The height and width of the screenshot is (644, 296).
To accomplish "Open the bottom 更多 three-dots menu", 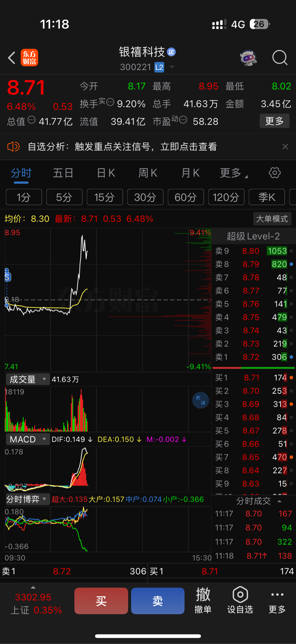I will (x=277, y=600).
